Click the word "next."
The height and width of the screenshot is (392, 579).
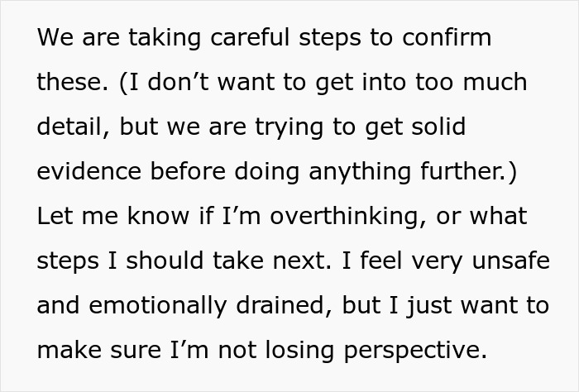point(302,261)
